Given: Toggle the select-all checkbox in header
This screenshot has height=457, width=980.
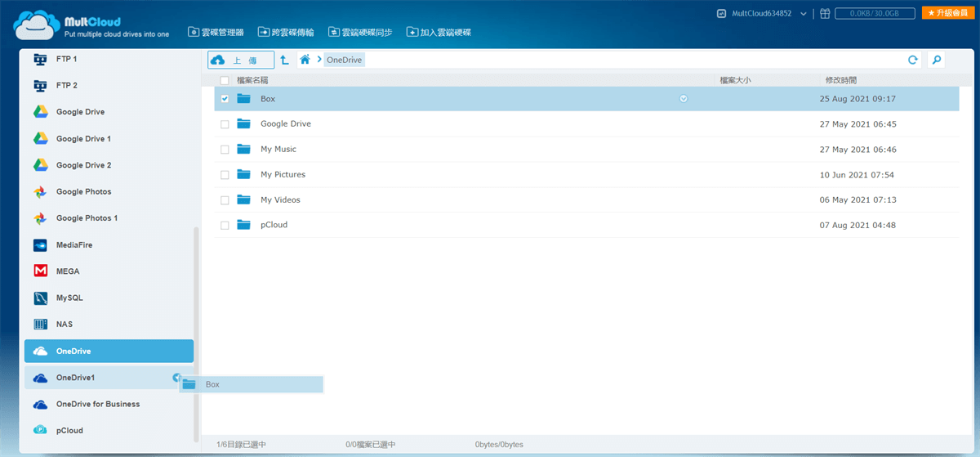Looking at the screenshot, I should (225, 80).
